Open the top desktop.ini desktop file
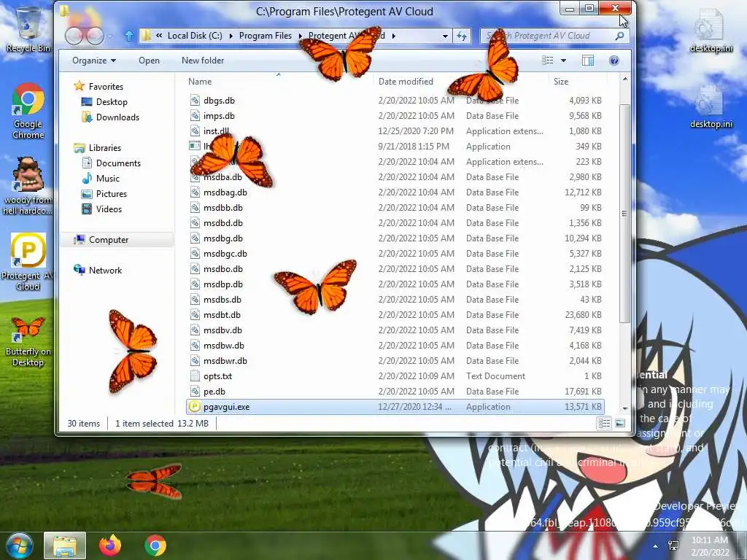 pyautogui.click(x=711, y=30)
